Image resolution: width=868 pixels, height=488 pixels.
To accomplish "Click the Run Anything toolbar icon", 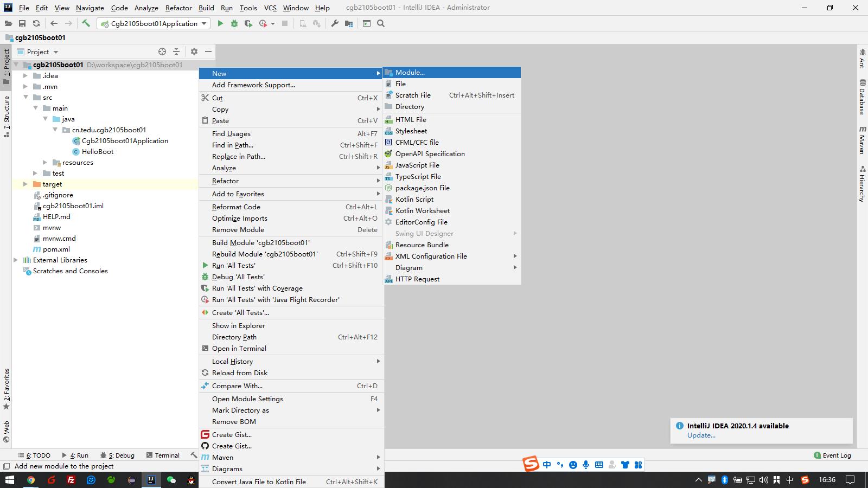I will [x=367, y=23].
